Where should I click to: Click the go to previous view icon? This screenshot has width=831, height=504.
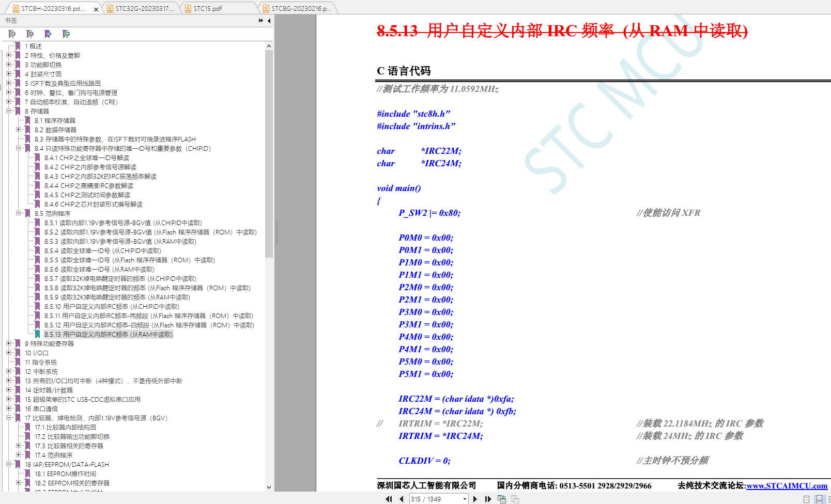pyautogui.click(x=501, y=499)
